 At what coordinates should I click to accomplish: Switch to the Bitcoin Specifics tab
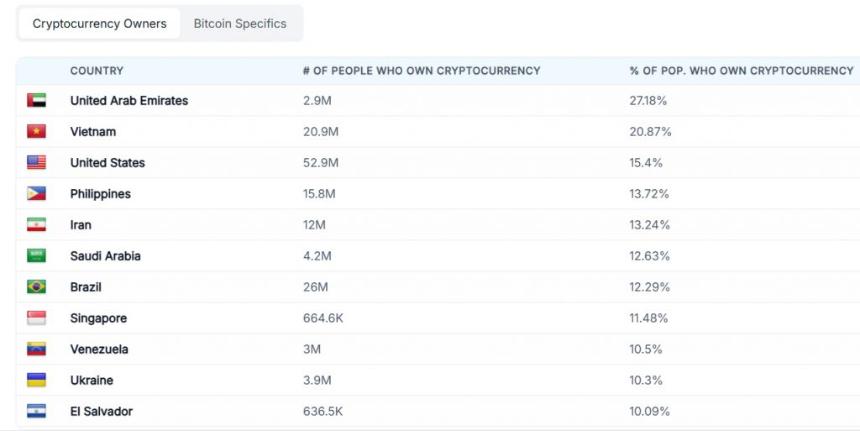click(240, 23)
